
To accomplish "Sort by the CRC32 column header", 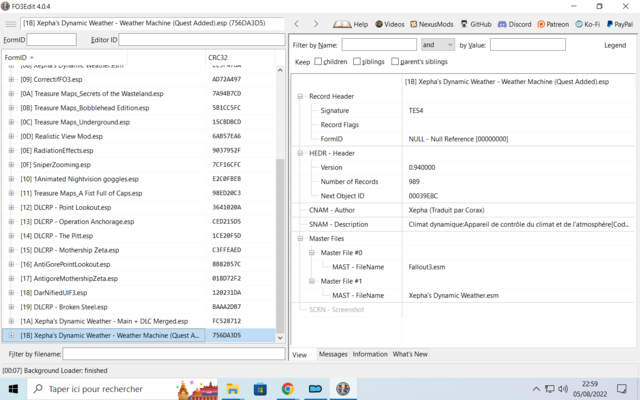I will click(240, 58).
